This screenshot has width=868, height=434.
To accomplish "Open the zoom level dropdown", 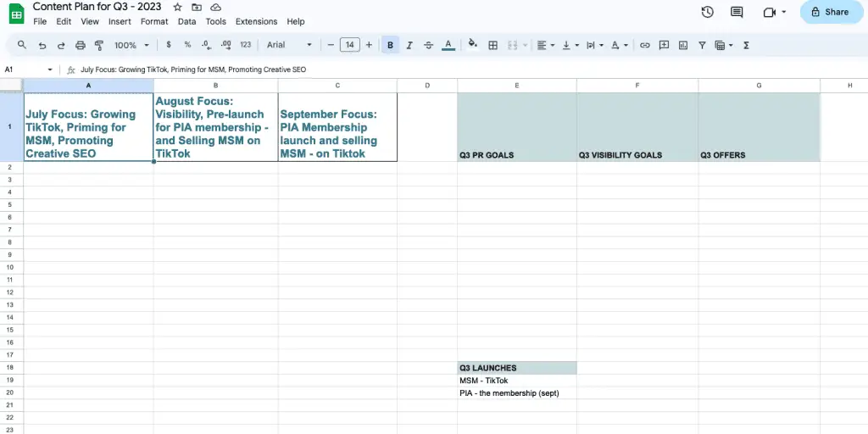I will pos(131,46).
